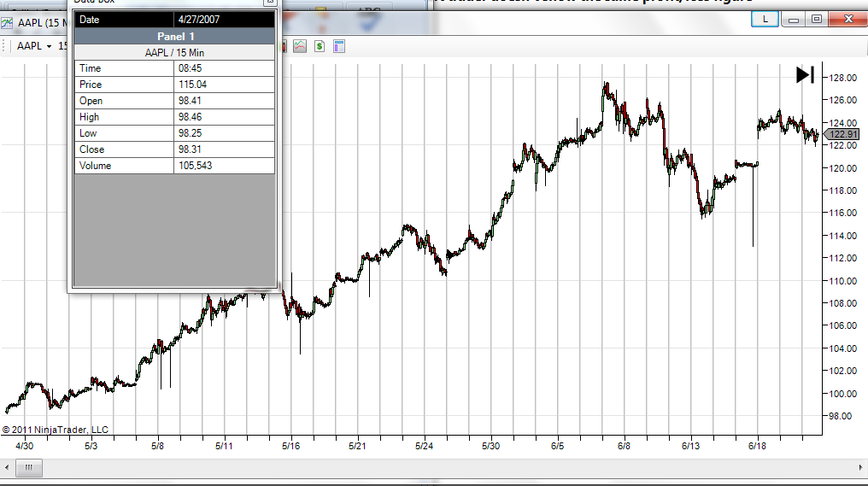Click the 122.91 current price marker
The image size is (868, 486).
coord(842,134)
